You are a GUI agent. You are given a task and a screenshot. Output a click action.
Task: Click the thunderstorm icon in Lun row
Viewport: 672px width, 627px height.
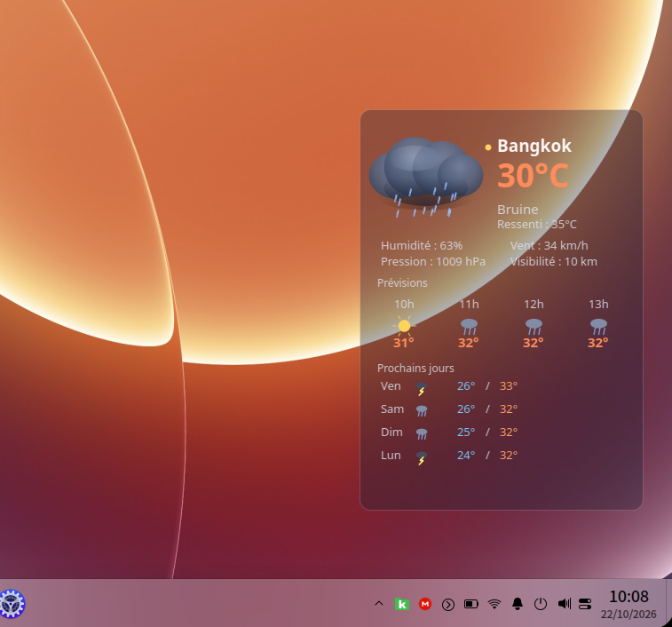422,458
